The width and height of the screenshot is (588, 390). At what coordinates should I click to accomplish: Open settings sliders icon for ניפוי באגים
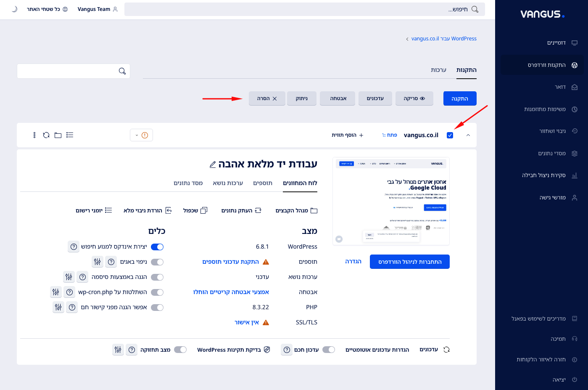(98, 262)
